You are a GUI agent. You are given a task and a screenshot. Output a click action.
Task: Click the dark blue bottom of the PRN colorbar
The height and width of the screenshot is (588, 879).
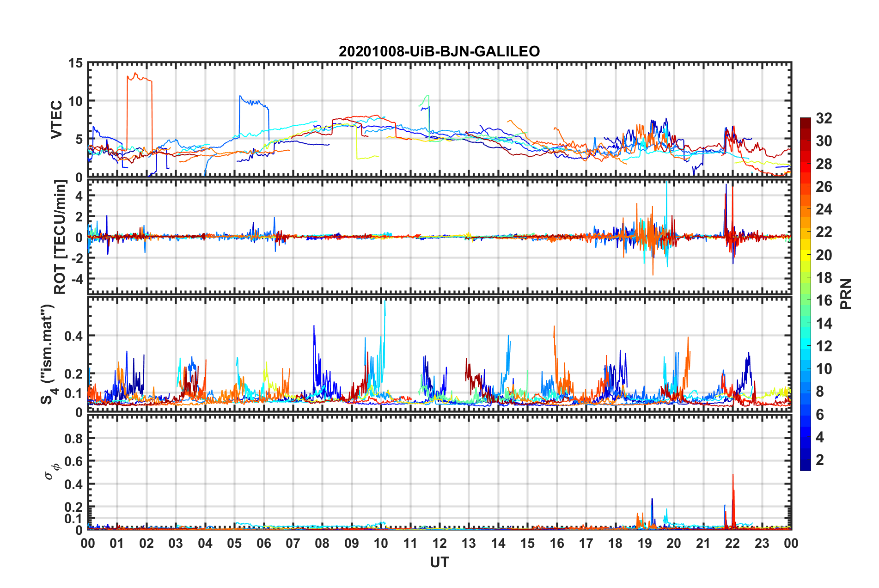coord(805,466)
